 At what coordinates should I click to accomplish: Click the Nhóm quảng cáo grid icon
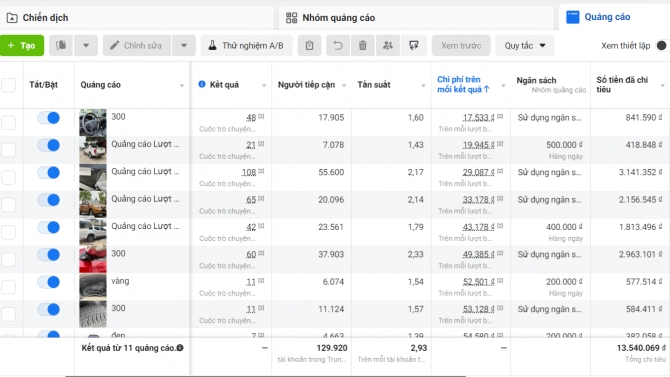[291, 18]
